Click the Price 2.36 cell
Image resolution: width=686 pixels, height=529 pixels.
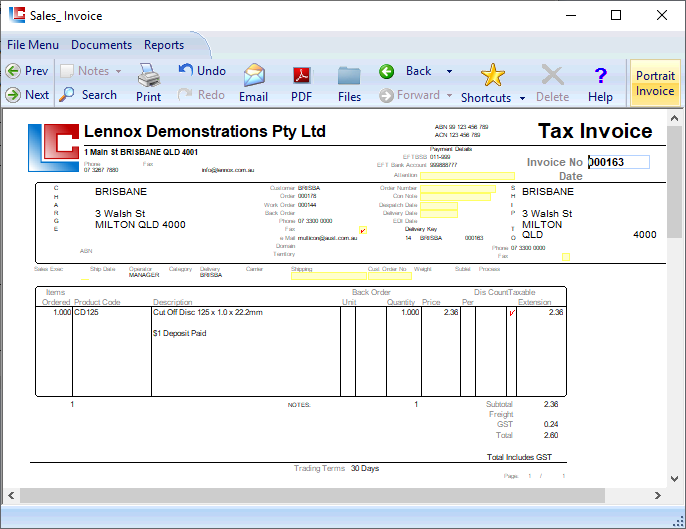(x=451, y=312)
